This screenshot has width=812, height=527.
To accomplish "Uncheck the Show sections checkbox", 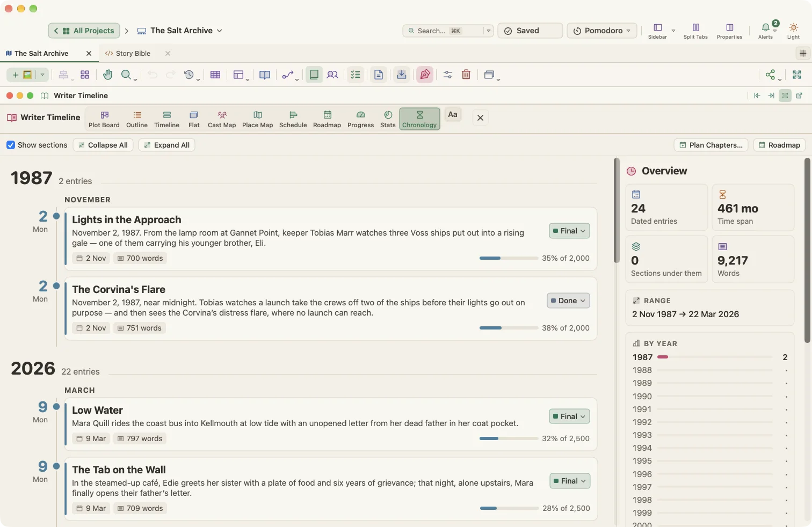I will coord(11,145).
